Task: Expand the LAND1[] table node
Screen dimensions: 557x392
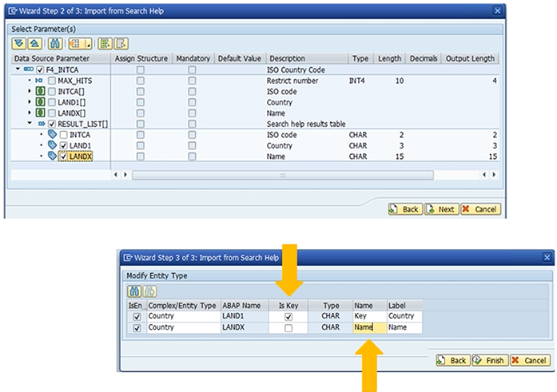Action: tap(30, 103)
